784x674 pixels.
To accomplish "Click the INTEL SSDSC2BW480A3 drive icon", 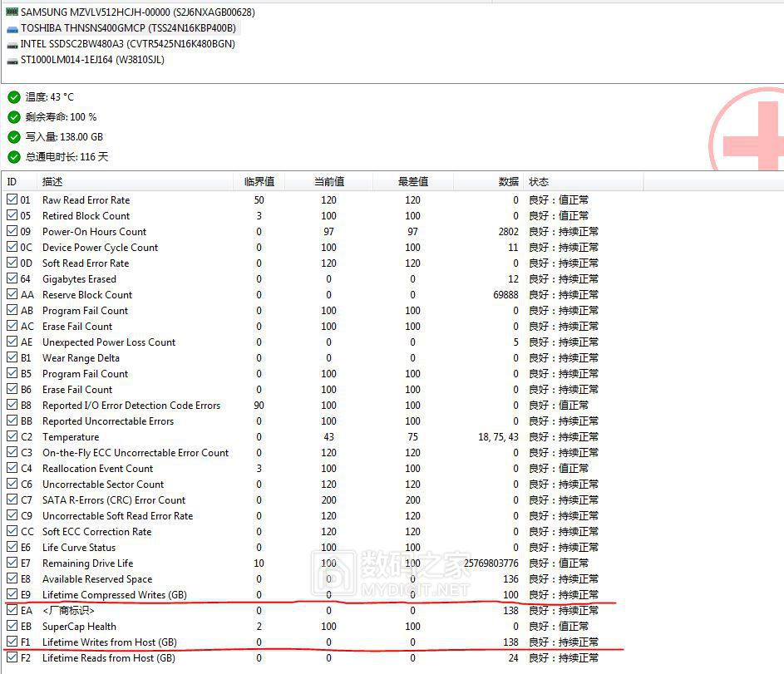I will [x=12, y=45].
